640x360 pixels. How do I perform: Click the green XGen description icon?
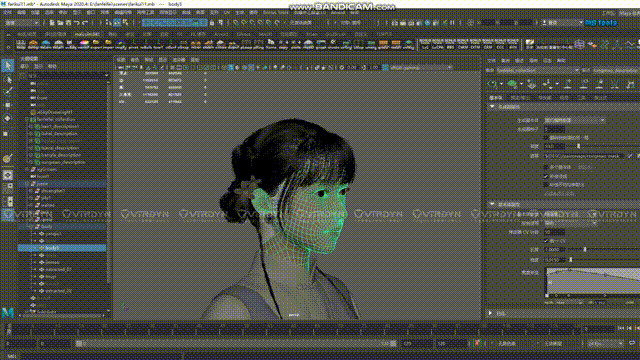pos(512,84)
